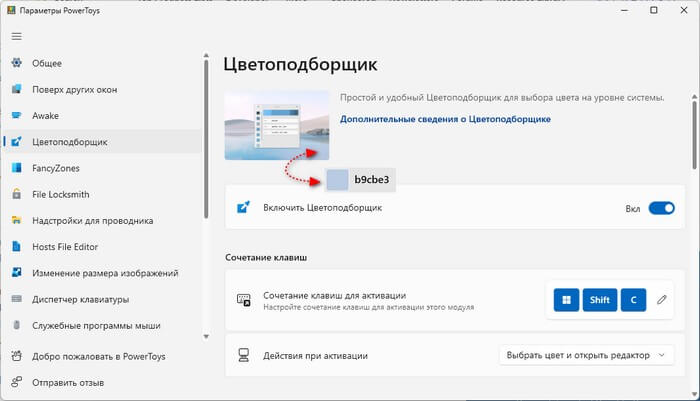Edit activation shortcut with pencil icon
The width and height of the screenshot is (700, 401).
coord(662,300)
